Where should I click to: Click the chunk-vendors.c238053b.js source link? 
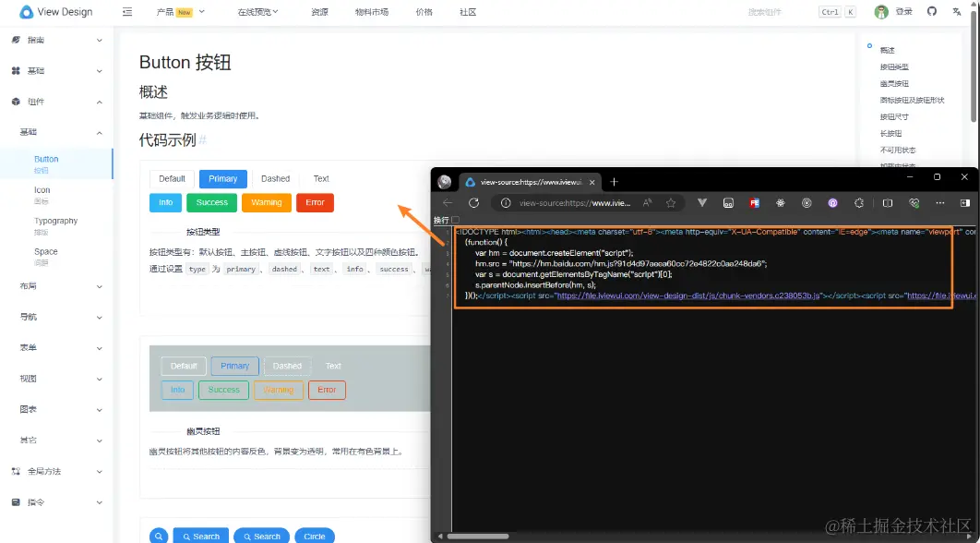[687, 296]
